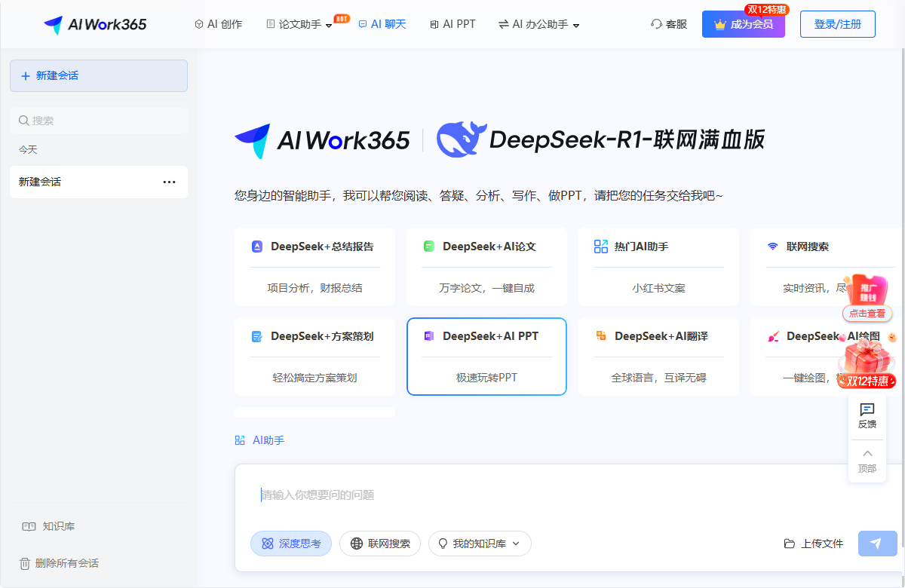The image size is (905, 588).
Task: Open the DeepSeek+AI论文 card
Action: pos(486,267)
